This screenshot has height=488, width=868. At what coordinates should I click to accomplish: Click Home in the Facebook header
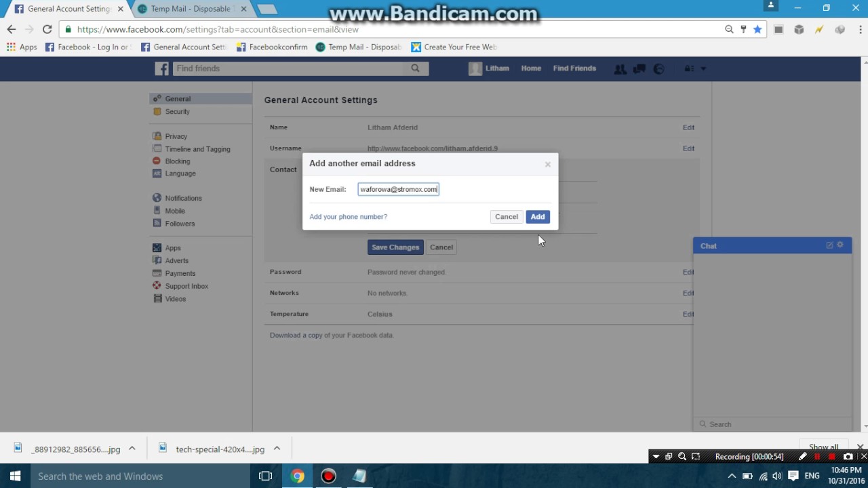tap(531, 68)
